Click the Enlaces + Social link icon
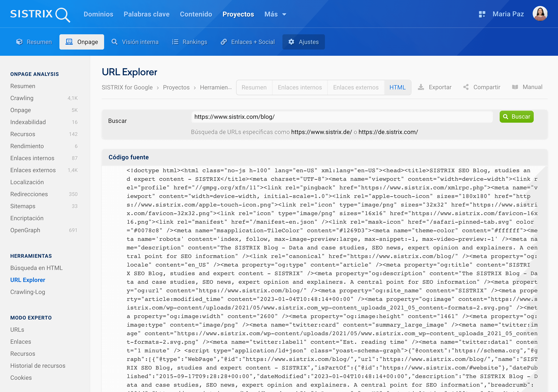 click(224, 42)
